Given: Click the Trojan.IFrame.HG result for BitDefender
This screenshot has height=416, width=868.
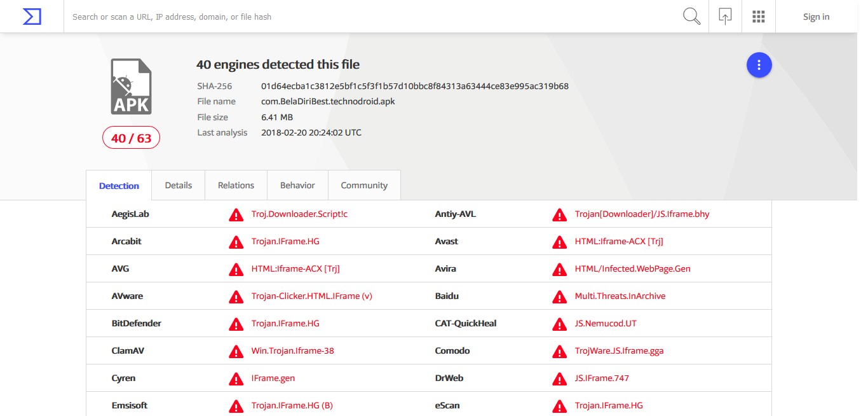Looking at the screenshot, I should pyautogui.click(x=285, y=323).
